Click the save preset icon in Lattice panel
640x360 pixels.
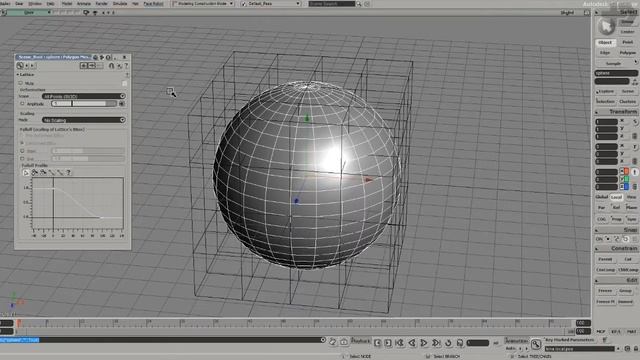[92, 65]
